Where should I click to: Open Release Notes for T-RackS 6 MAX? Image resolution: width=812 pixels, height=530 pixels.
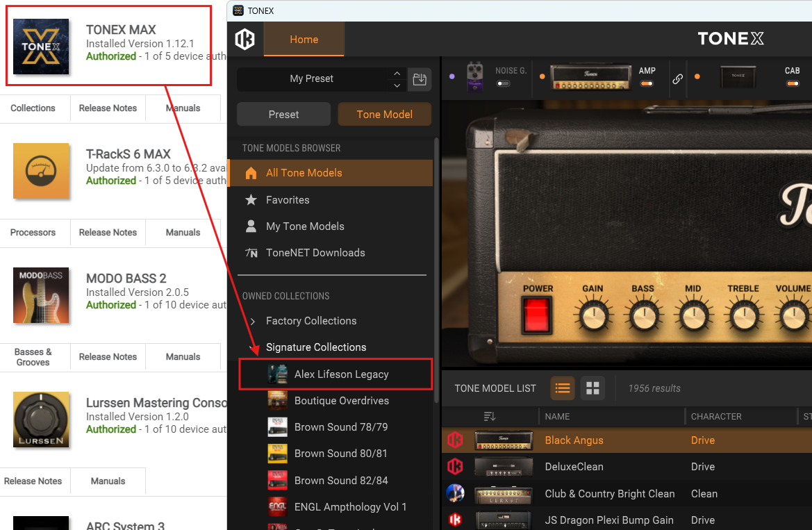pos(108,233)
